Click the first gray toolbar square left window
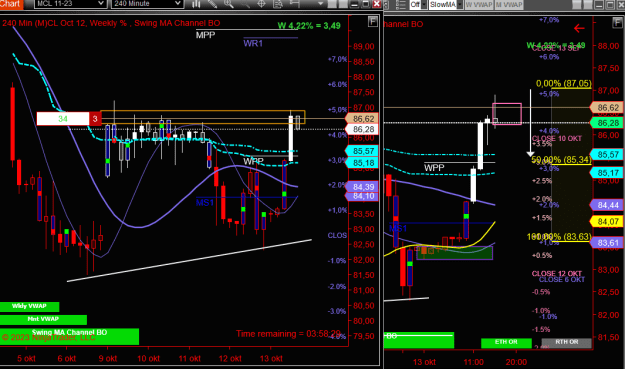 (x=332, y=4)
